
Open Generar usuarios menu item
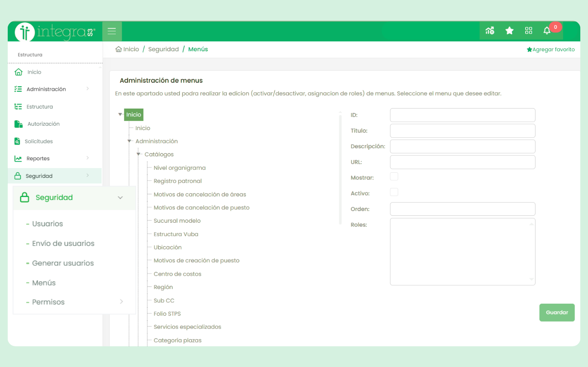pyautogui.click(x=63, y=263)
